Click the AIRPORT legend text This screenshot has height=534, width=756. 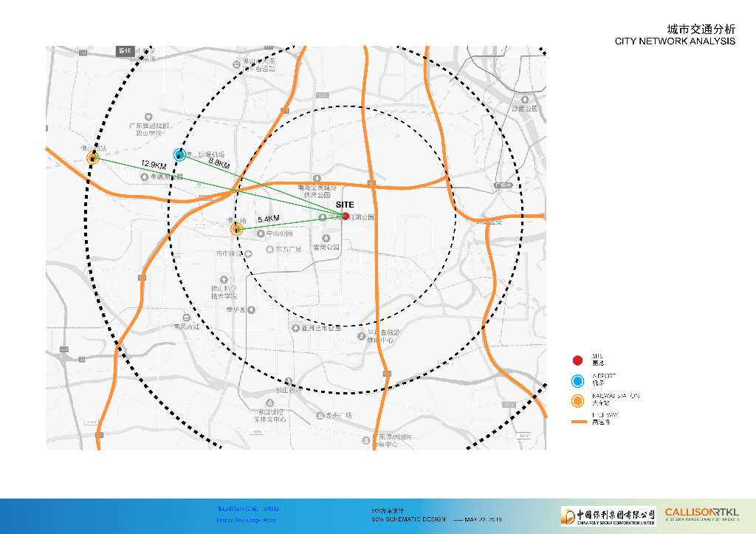604,376
